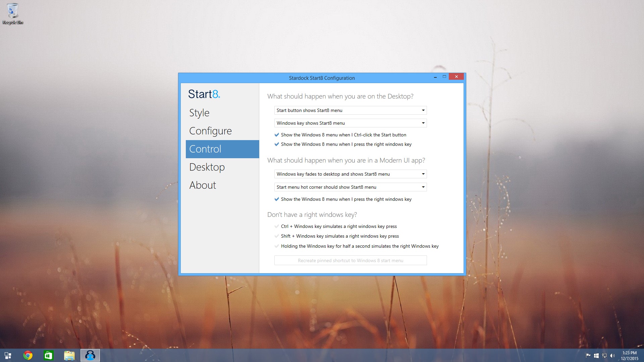Viewport: 644px width, 362px height.
Task: Minimize the Start8 Configuration window
Action: click(x=435, y=77)
